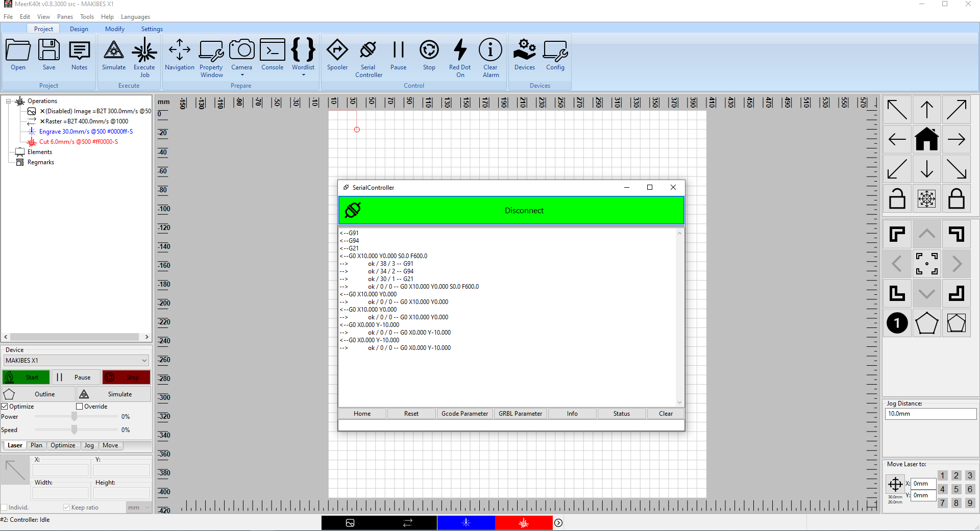Viewport: 980px width, 531px height.
Task: Open the Panes menu
Action: click(x=65, y=17)
